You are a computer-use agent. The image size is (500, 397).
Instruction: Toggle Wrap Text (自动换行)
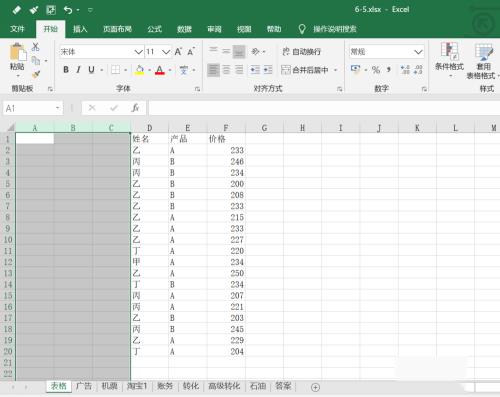coord(302,52)
